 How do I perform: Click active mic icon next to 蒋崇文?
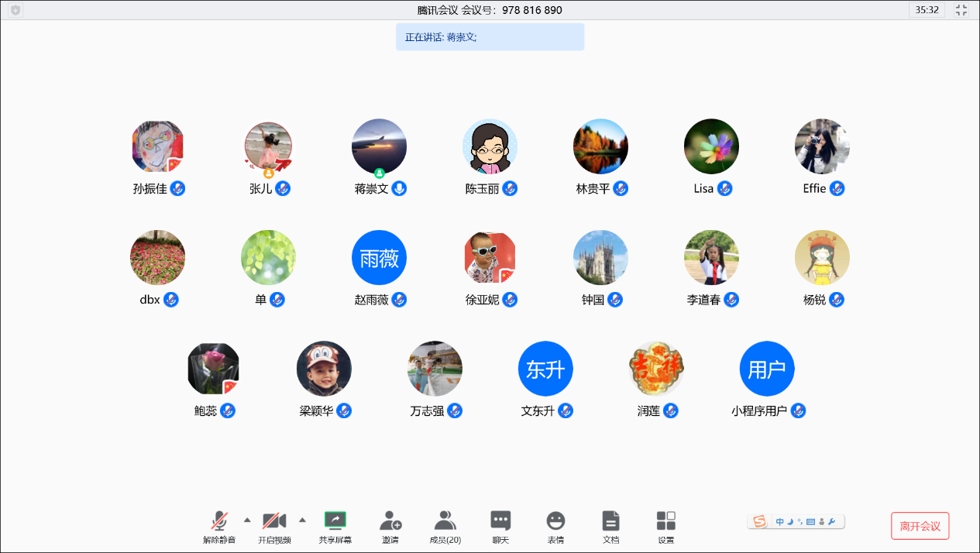tap(400, 188)
